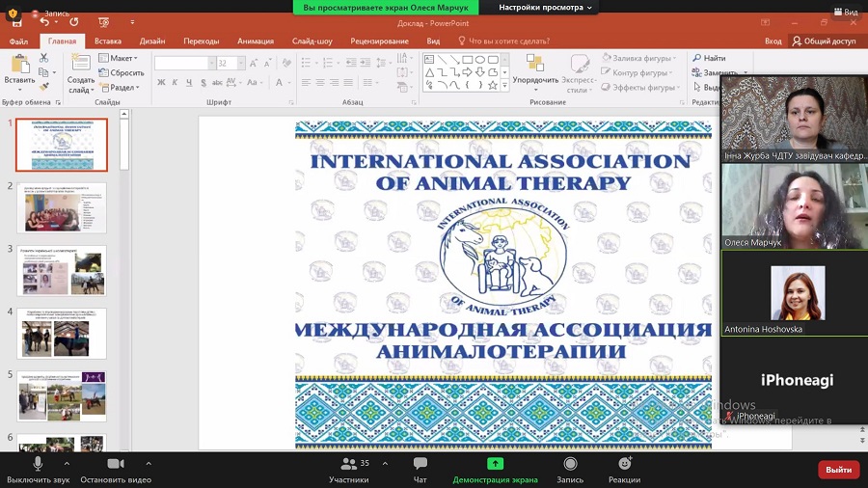Mute microphone with Выключить звук
This screenshot has width=868, height=488.
tap(39, 470)
